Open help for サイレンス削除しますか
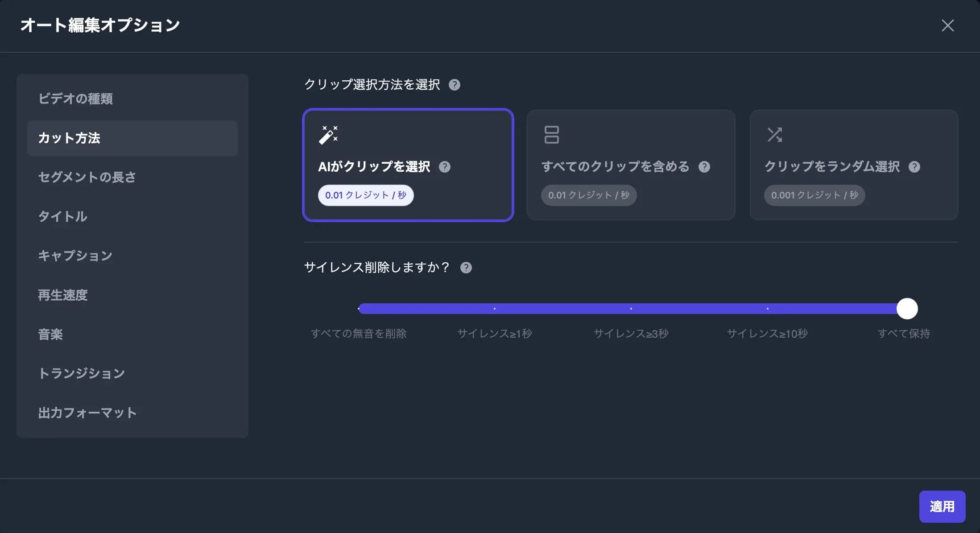Screen dimensions: 980x533 [x=466, y=268]
